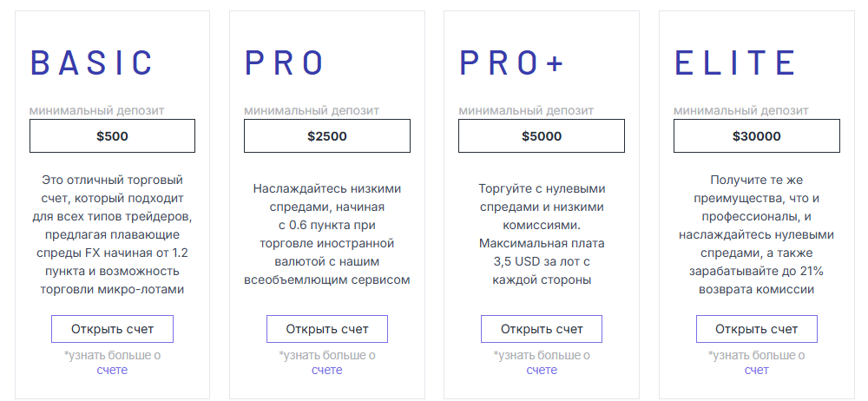Click "Открыть счет" button in BASIC plan
The height and width of the screenshot is (401, 868).
click(112, 329)
